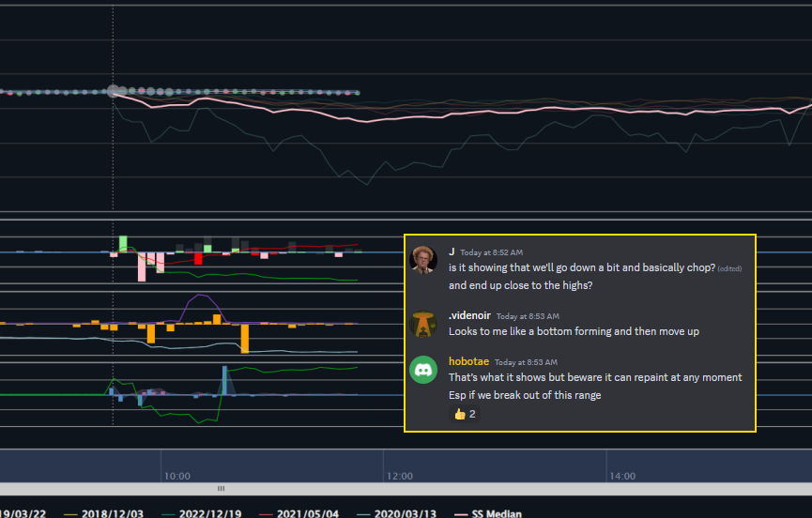The image size is (812, 518).
Task: Click the 10:00 time axis label
Action: pos(177,476)
